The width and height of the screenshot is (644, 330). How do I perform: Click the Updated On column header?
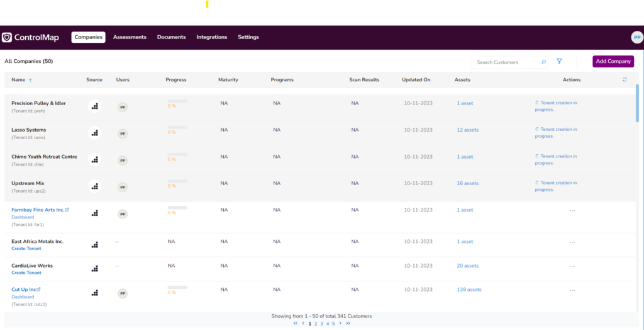pos(416,80)
